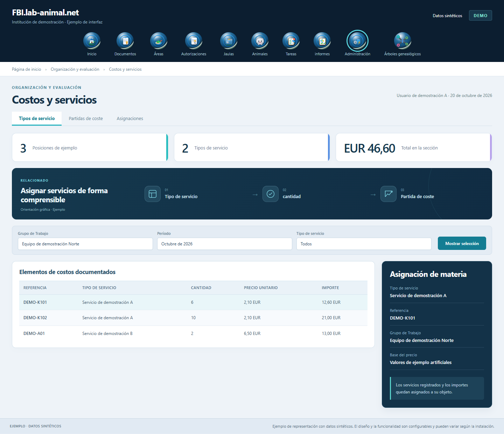Follow the Organización y evaluación breadcrumb link
The height and width of the screenshot is (434, 504).
[75, 69]
